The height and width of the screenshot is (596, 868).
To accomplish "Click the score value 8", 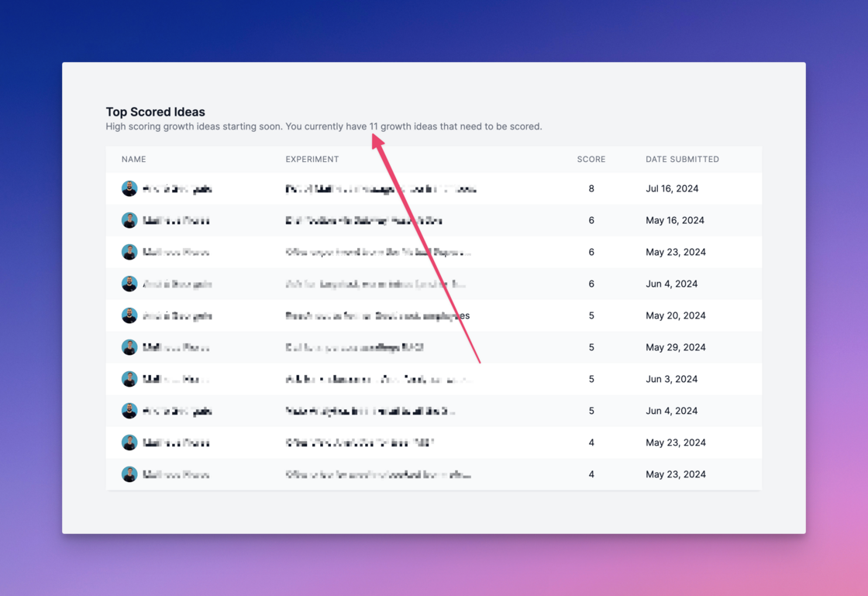I will coord(591,188).
